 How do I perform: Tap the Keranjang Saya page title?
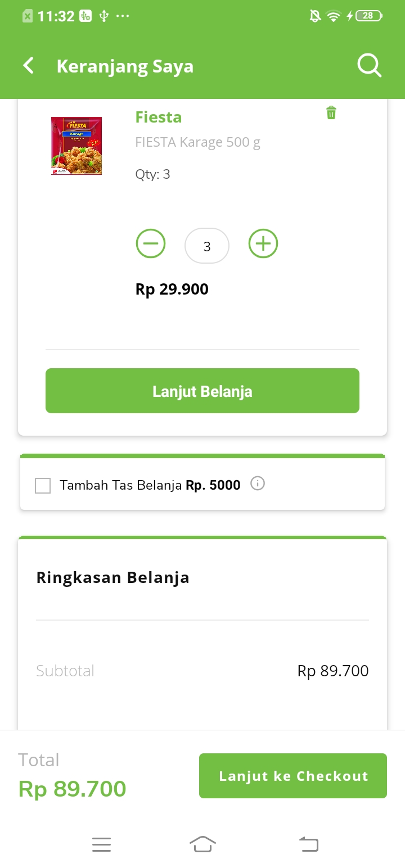(x=125, y=66)
